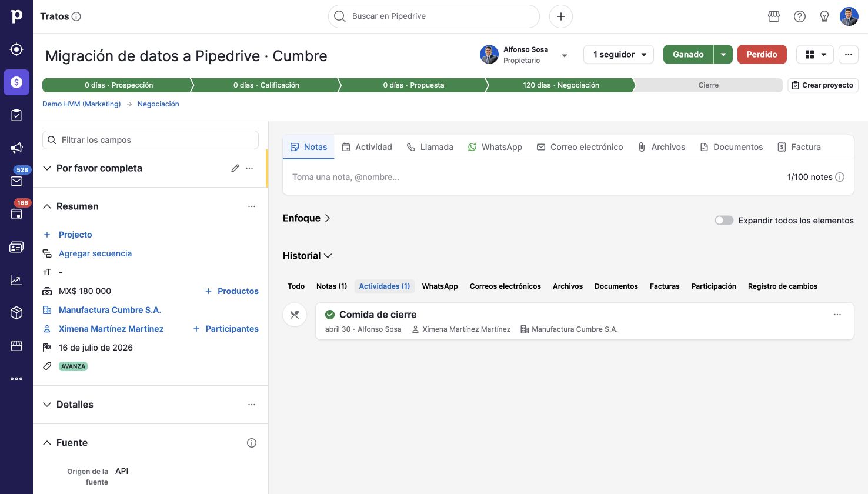This screenshot has width=868, height=494.
Task: Filter history by Registro de cambios
Action: [x=783, y=286]
